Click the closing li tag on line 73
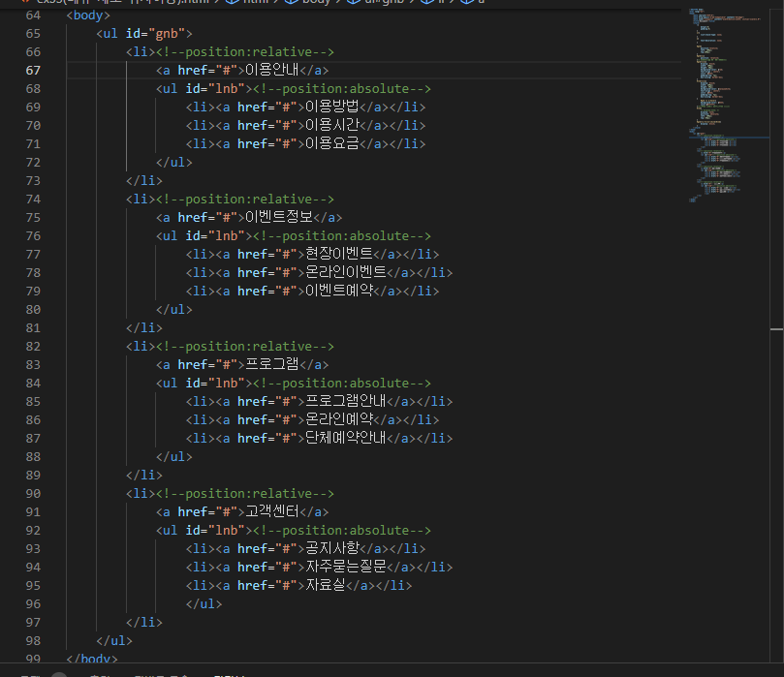 pos(144,181)
